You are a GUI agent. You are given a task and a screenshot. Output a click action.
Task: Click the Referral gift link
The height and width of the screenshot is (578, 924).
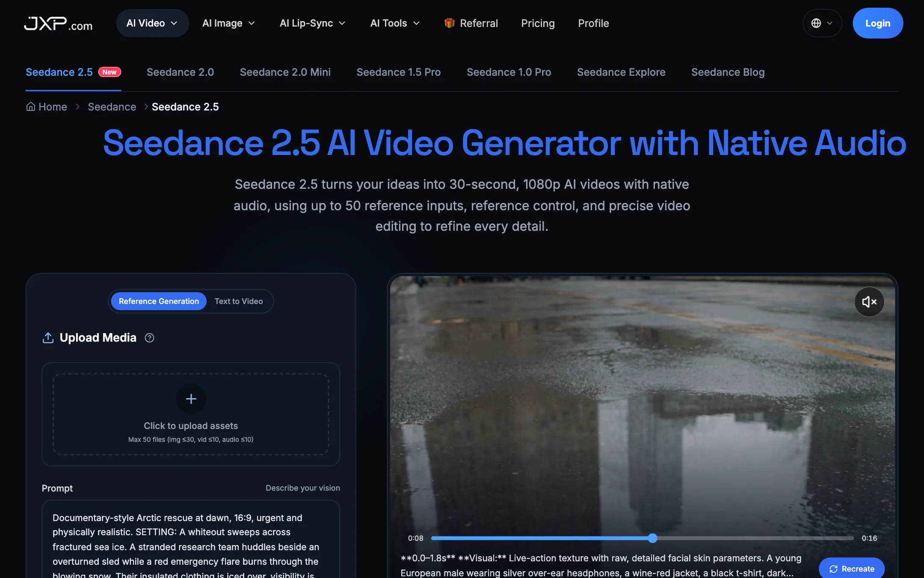click(x=471, y=23)
